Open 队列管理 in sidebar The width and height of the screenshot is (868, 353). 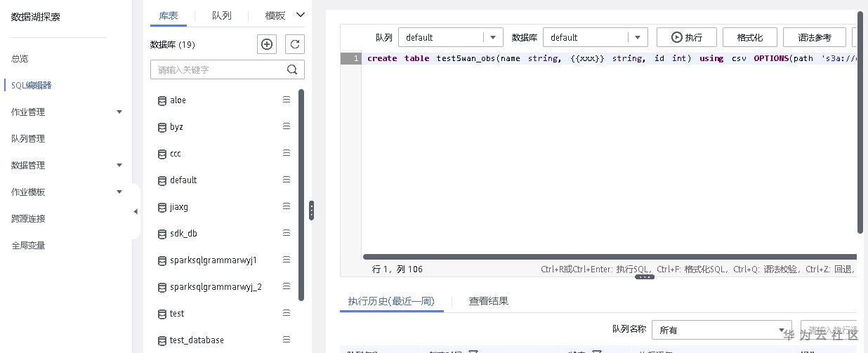[28, 138]
